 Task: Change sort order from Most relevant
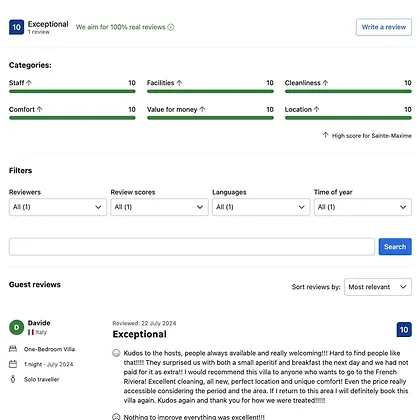click(378, 287)
